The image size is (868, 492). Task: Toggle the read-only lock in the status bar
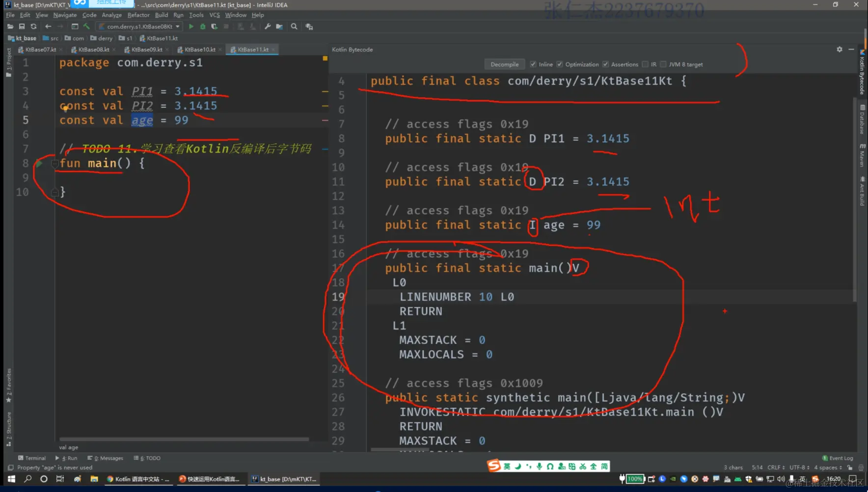(x=850, y=467)
